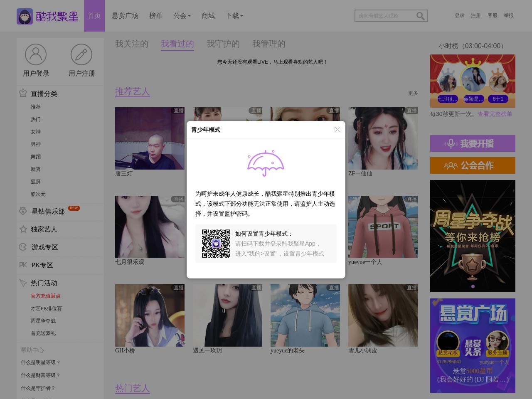Open 唐三灯's live stream thumbnail

point(150,138)
